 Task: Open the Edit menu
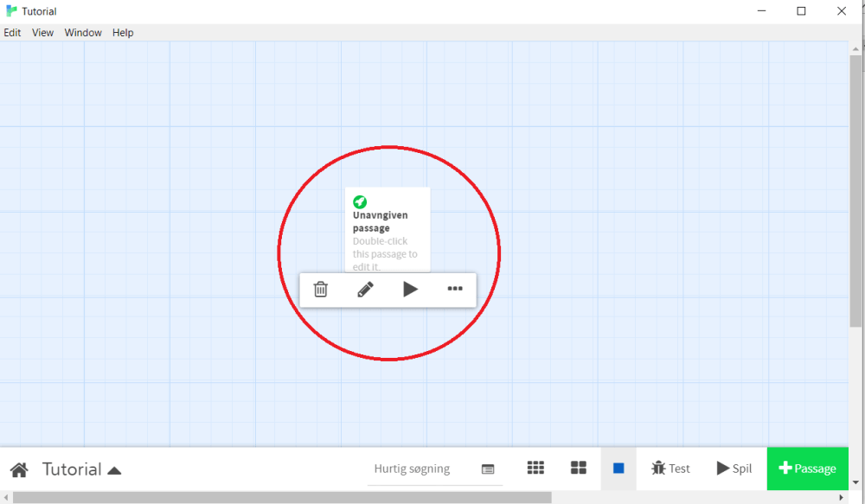pos(12,32)
